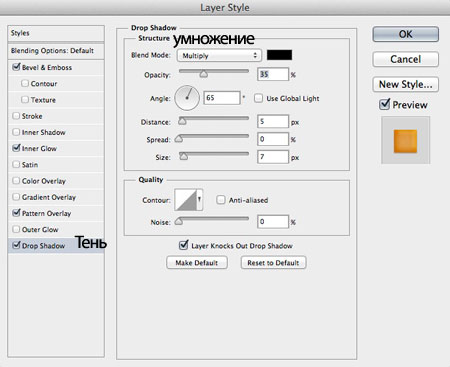This screenshot has height=367, width=450.
Task: Click the orange style preview thumbnail
Action: click(x=405, y=141)
